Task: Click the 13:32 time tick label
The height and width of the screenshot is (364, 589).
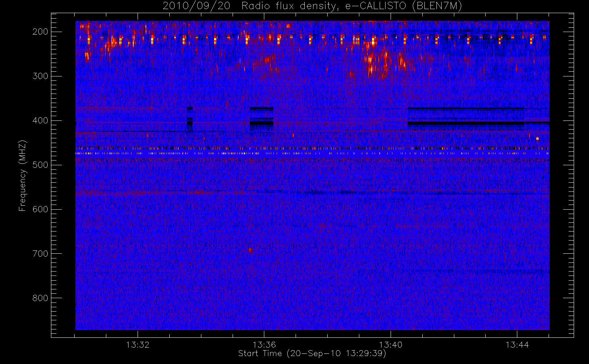Action: [138, 345]
